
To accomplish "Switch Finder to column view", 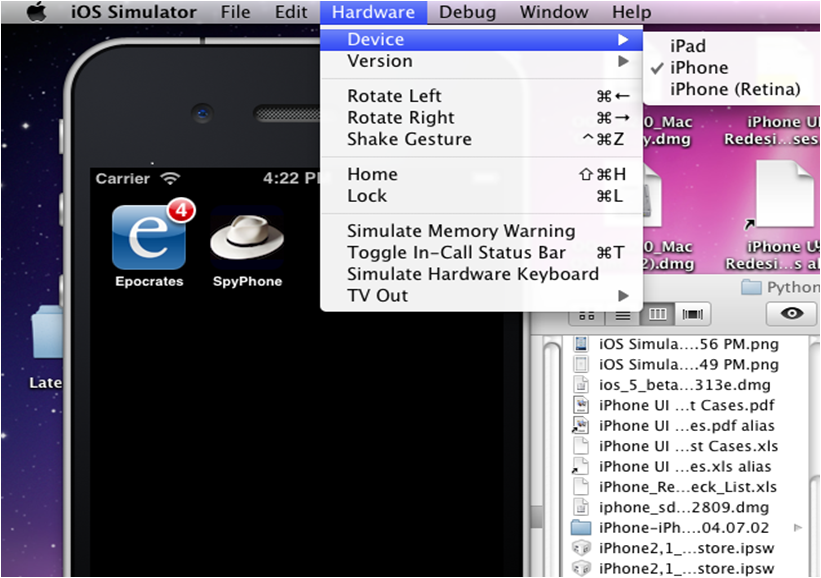I will coord(658,314).
